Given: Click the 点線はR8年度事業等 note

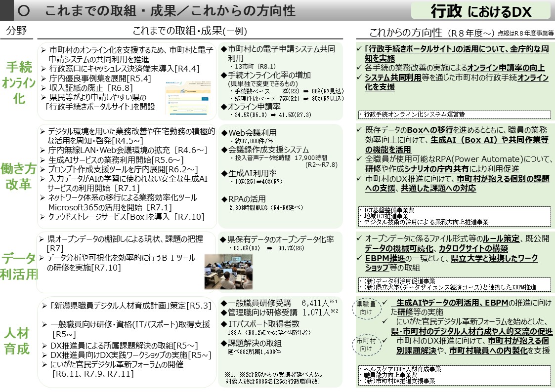Looking at the screenshot, I should tap(526, 33).
